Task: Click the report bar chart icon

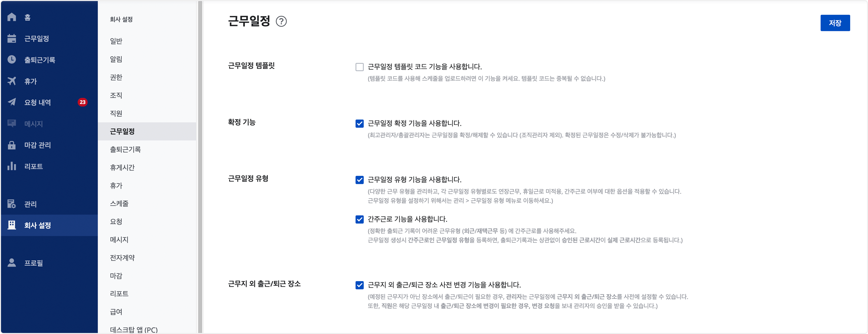Action: point(12,166)
